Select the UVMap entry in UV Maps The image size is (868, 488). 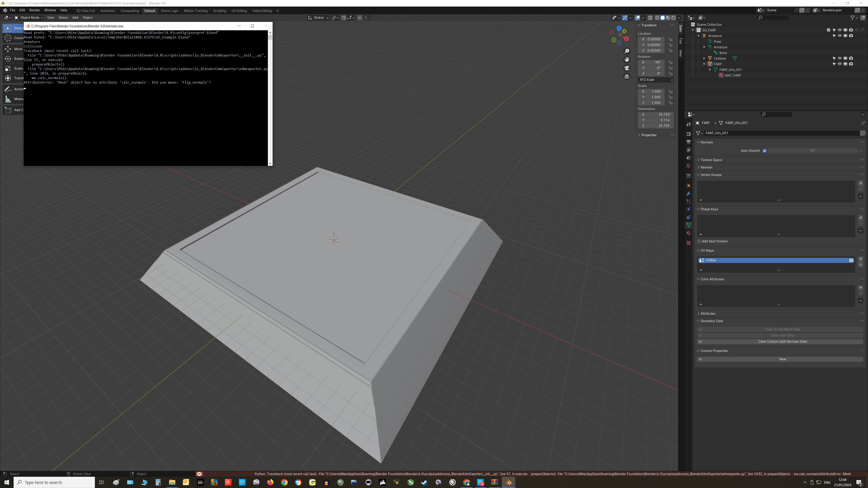click(776, 260)
